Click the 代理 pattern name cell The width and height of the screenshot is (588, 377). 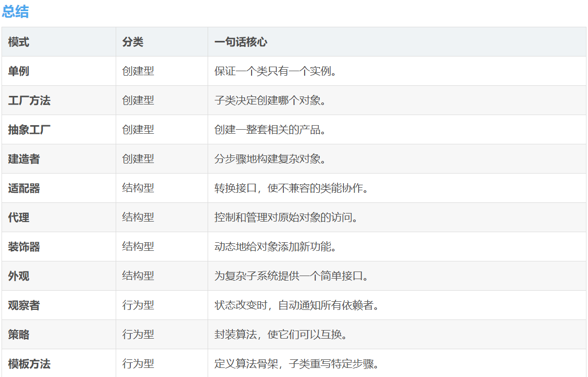[x=19, y=218]
